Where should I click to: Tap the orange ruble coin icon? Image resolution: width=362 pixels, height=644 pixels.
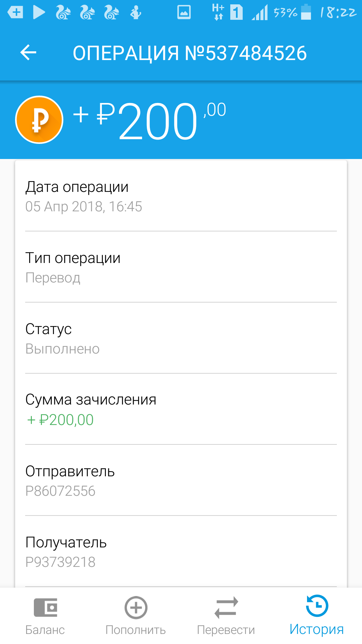point(39,120)
